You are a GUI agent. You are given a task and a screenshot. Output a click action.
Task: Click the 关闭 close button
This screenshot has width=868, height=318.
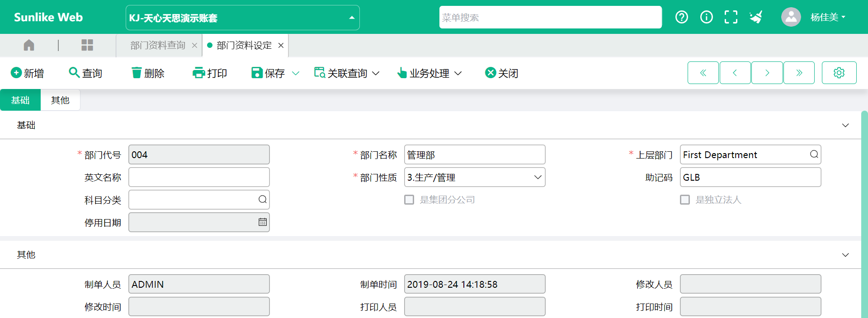[x=501, y=73]
